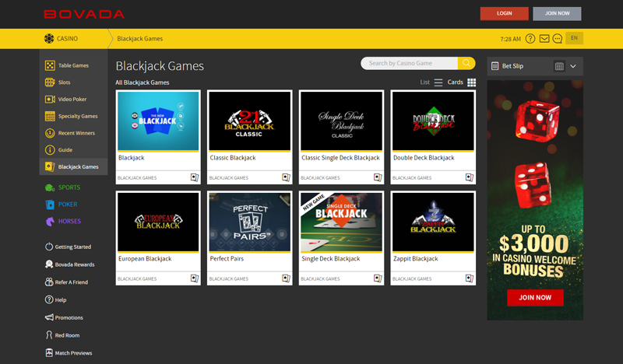
Task: Select Video Poker in sidebar
Action: coord(72,100)
